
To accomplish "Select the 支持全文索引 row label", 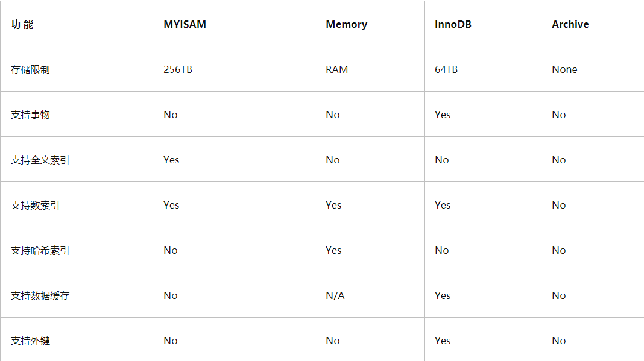I will click(x=40, y=160).
